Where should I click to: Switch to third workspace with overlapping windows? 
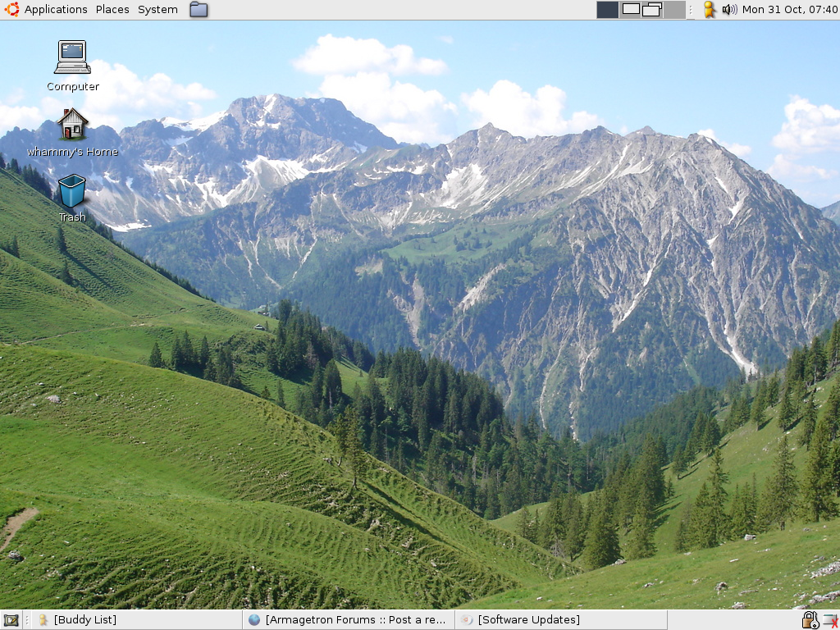652,10
